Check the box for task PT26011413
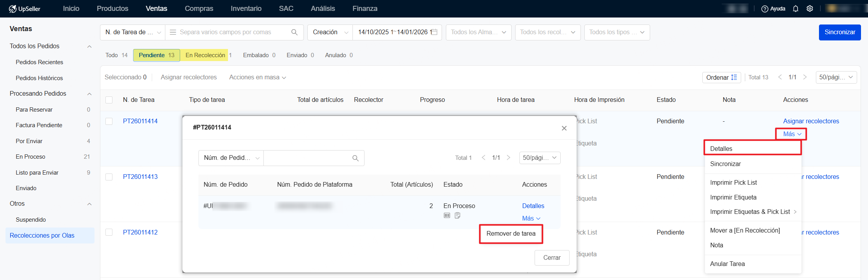This screenshot has height=280, width=868. pos(109,177)
